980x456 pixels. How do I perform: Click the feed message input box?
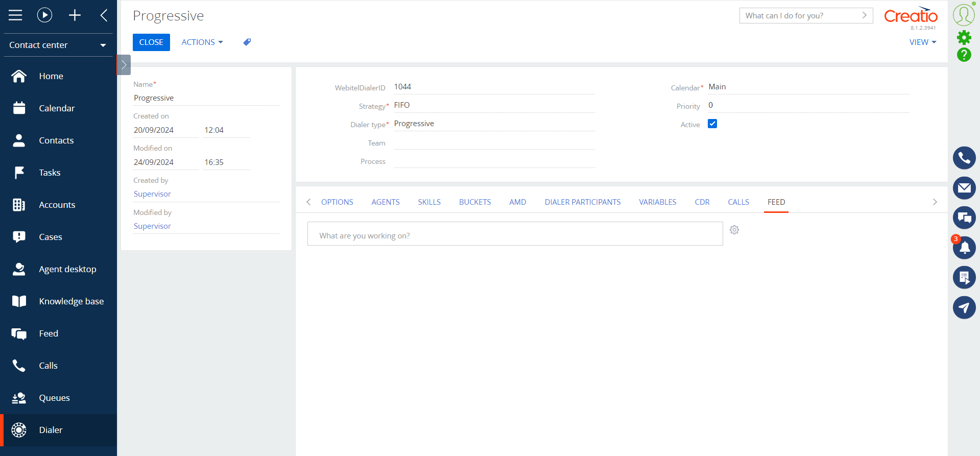coord(515,234)
